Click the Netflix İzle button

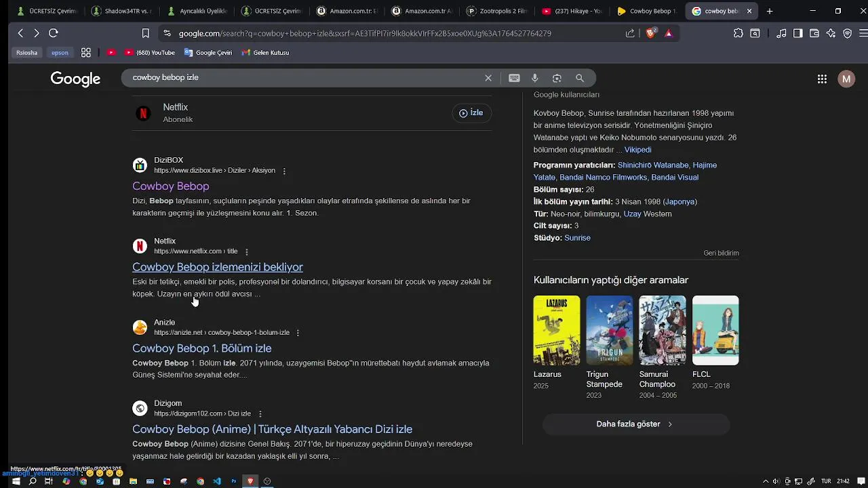point(471,113)
